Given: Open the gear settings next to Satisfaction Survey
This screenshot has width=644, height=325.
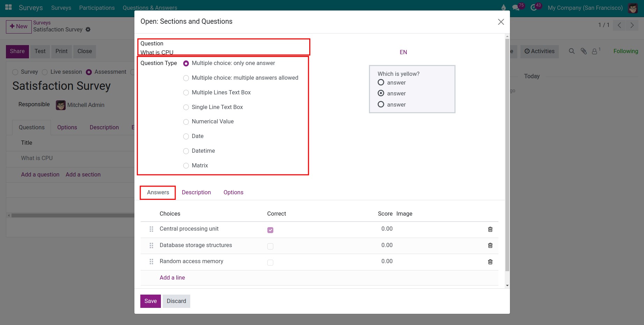Looking at the screenshot, I should coord(88,29).
